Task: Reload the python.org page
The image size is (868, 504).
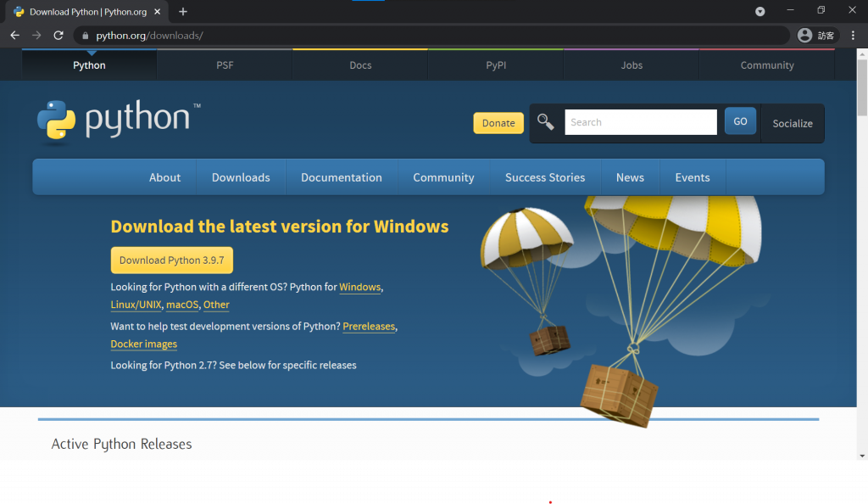Action: (58, 36)
